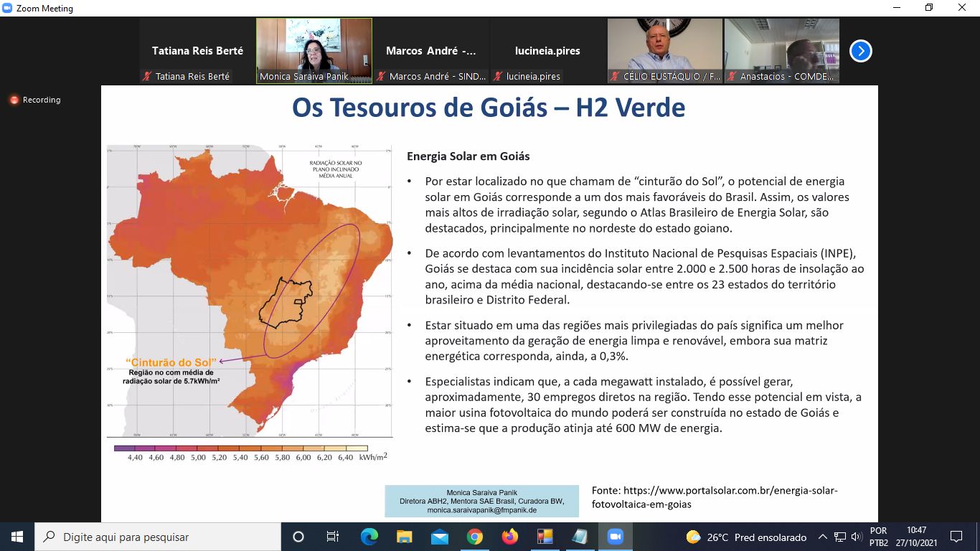Select Anastacios COMDE video thumbnail
980x551 pixels.
pos(782,51)
